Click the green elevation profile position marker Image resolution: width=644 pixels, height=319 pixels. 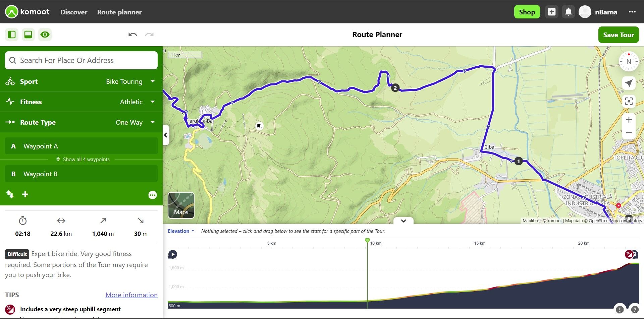367,240
